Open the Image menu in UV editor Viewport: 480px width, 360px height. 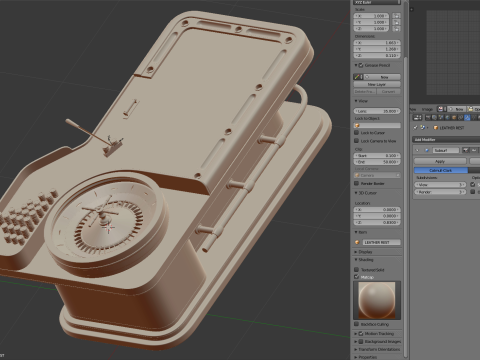[427, 109]
